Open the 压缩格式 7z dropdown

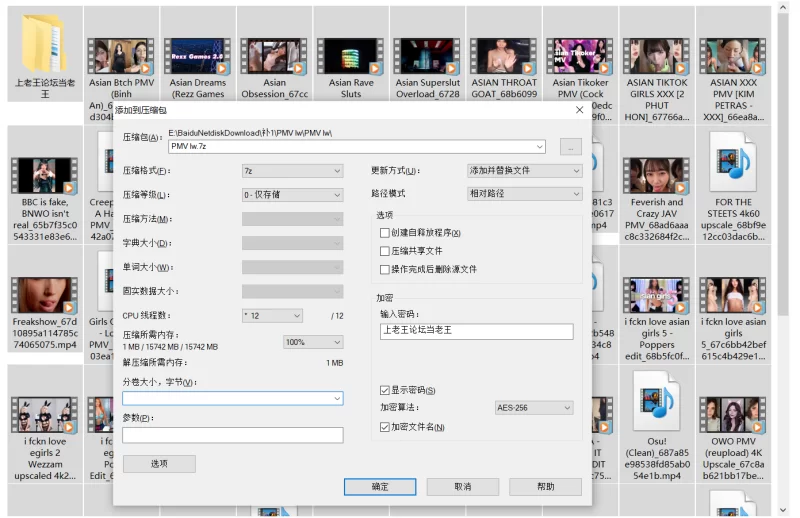coord(292,171)
